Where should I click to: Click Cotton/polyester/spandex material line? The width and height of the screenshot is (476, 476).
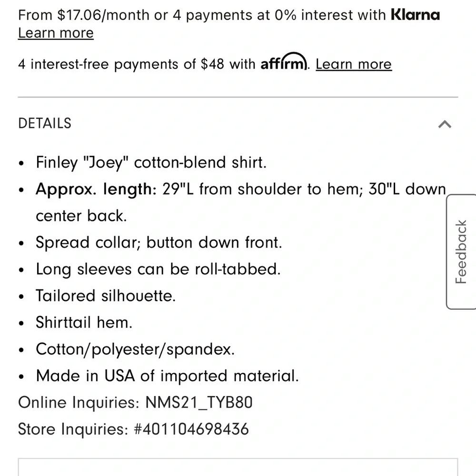pyautogui.click(x=135, y=349)
